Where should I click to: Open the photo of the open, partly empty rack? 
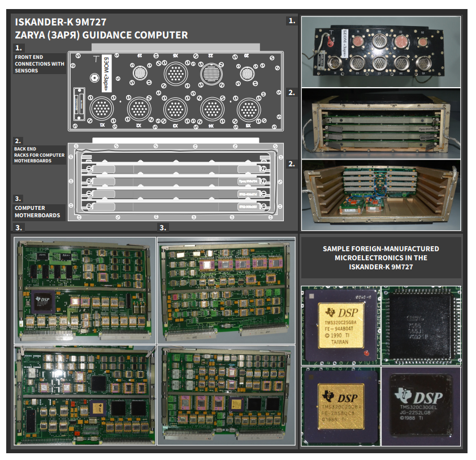(x=381, y=195)
